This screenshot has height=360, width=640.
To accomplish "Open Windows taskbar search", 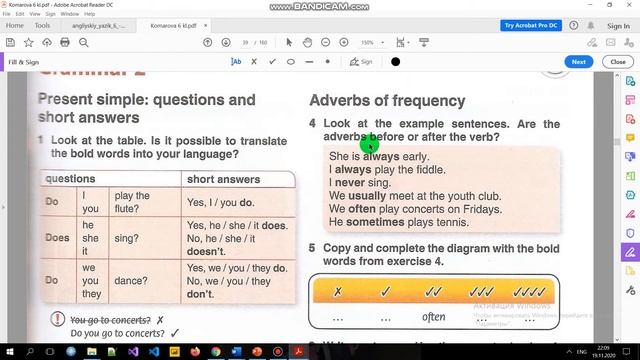I will point(30,351).
